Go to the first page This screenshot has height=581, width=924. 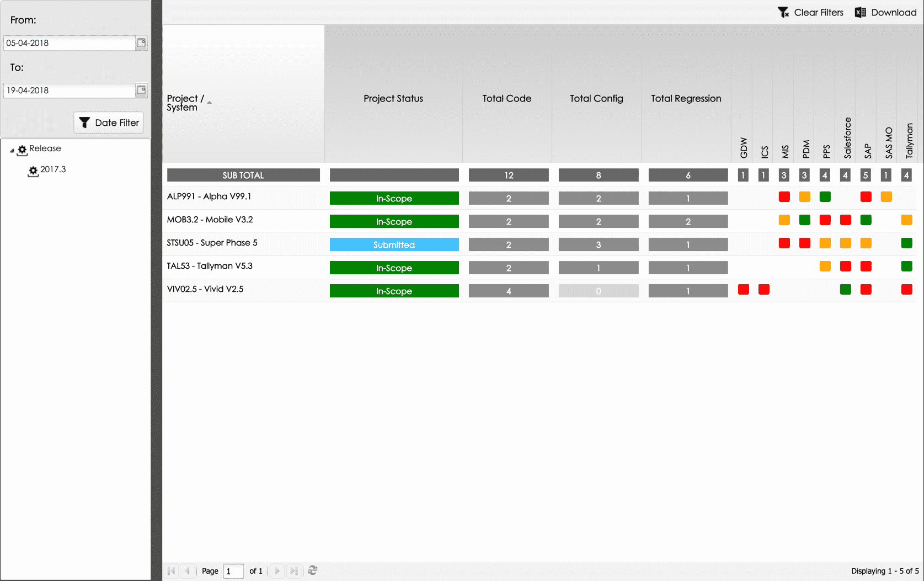(x=172, y=571)
